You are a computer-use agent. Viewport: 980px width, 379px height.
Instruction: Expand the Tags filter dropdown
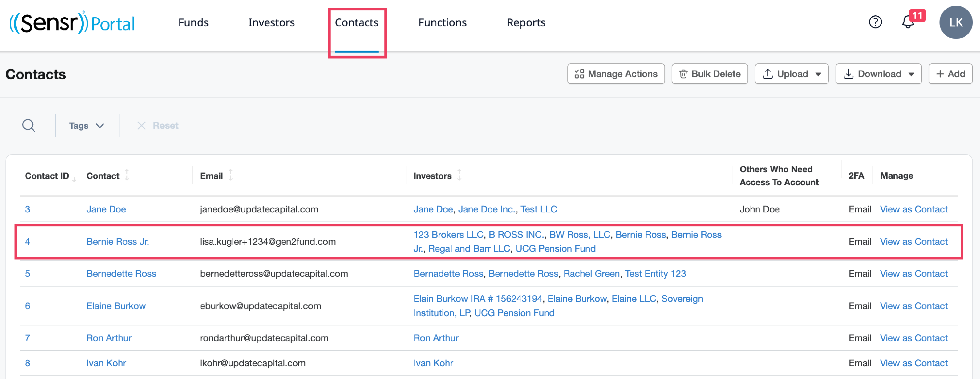pyautogui.click(x=86, y=125)
